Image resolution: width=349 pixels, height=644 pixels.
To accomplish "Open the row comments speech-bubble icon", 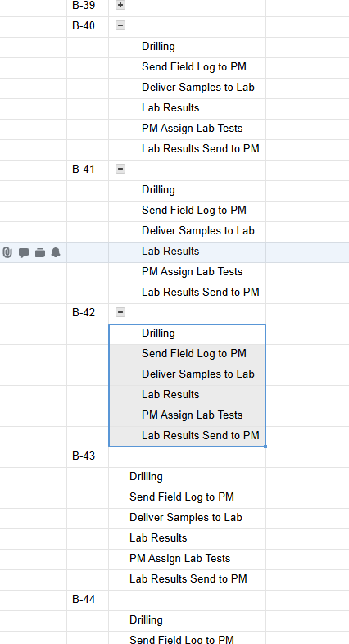I will point(24,252).
